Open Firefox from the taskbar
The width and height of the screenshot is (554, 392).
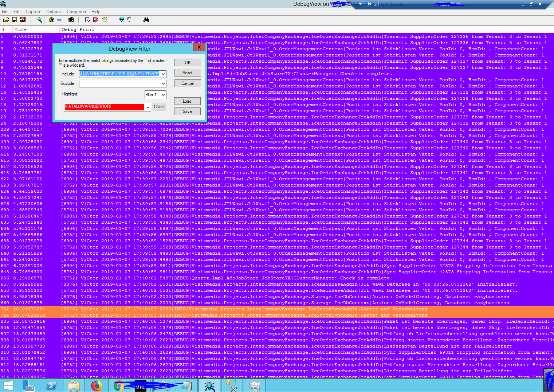[x=97, y=385]
